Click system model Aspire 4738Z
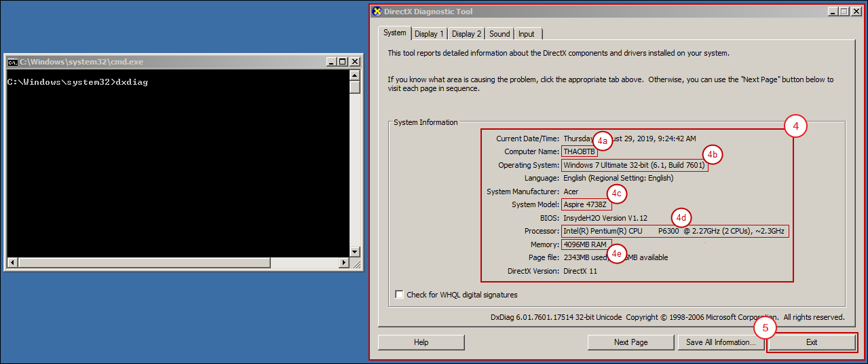The height and width of the screenshot is (364, 868). (586, 204)
